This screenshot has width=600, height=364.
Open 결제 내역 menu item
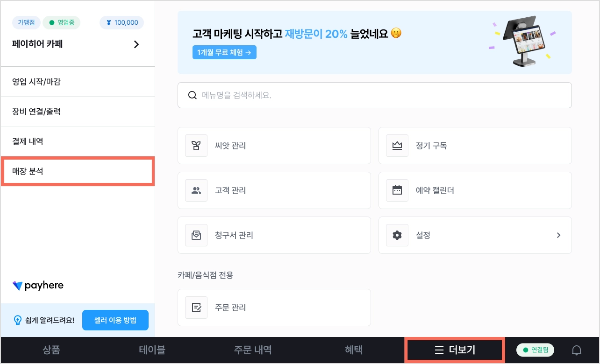[78, 141]
